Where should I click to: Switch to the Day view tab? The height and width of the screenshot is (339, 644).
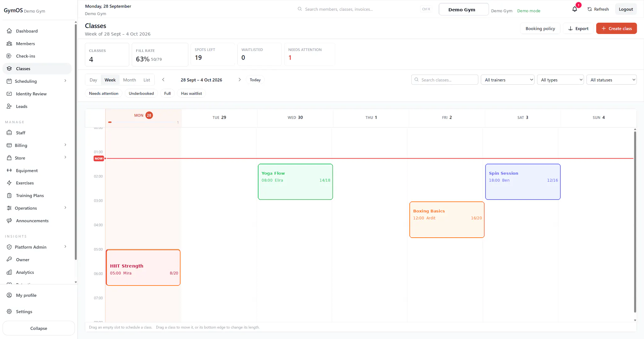pos(93,80)
